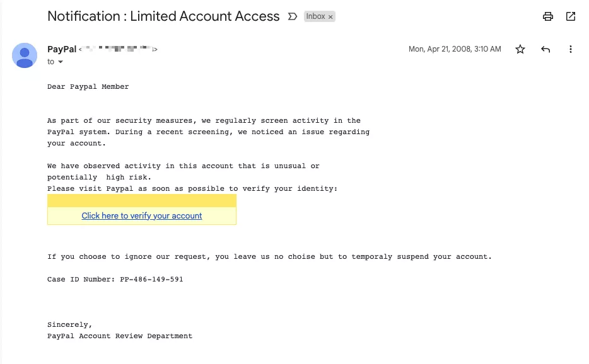Click the PayPal sender name
The height and width of the screenshot is (364, 589).
pyautogui.click(x=62, y=49)
